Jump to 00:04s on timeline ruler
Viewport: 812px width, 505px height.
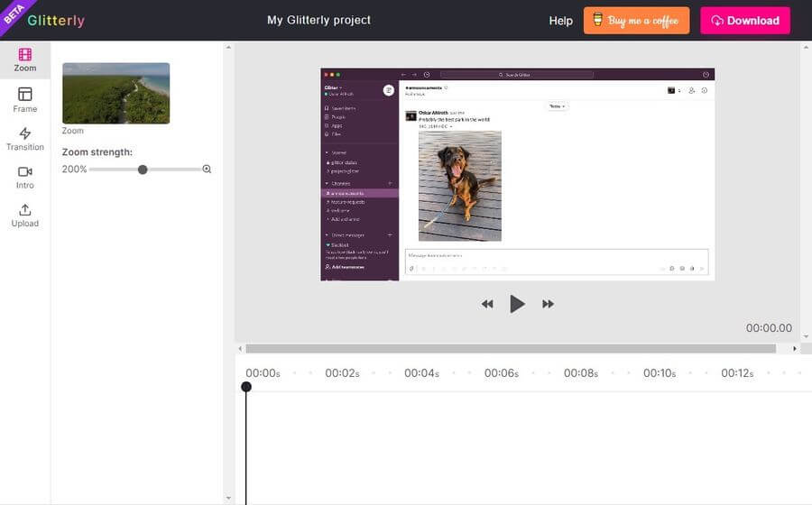point(421,373)
